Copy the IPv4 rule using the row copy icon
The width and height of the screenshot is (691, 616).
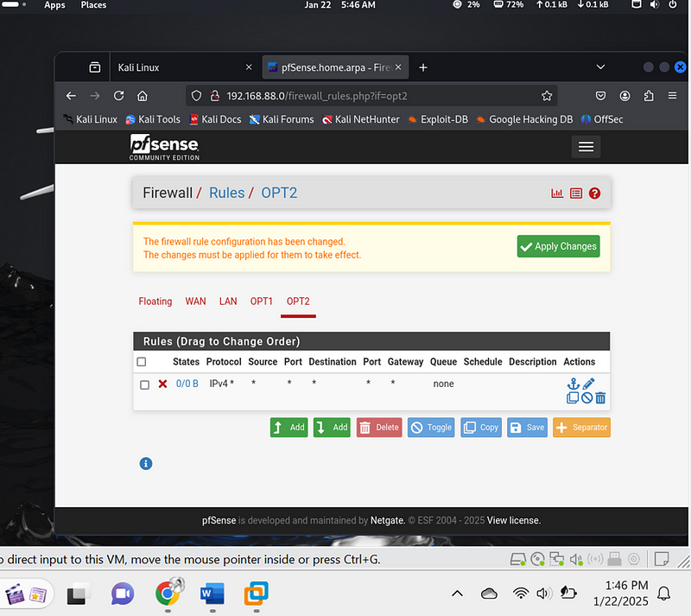(573, 397)
